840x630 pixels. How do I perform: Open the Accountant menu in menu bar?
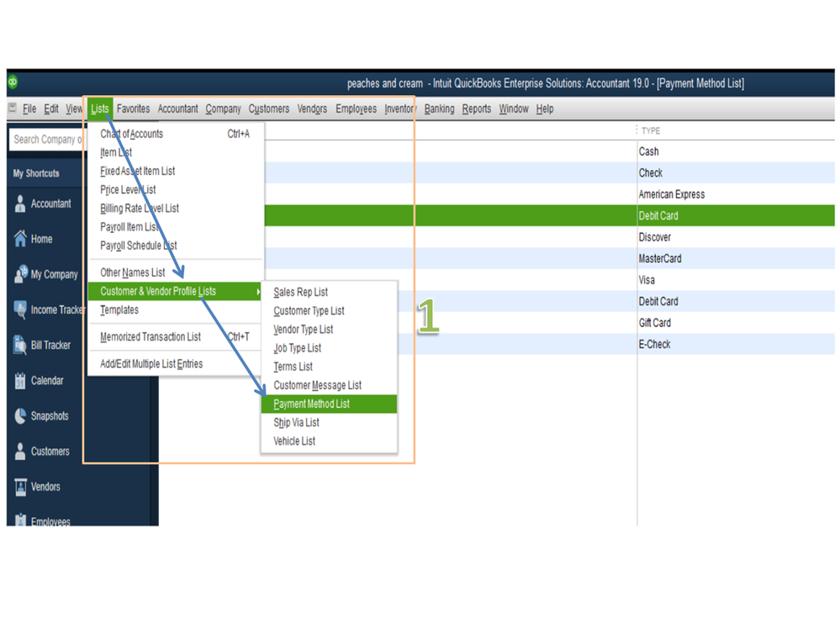tap(178, 109)
